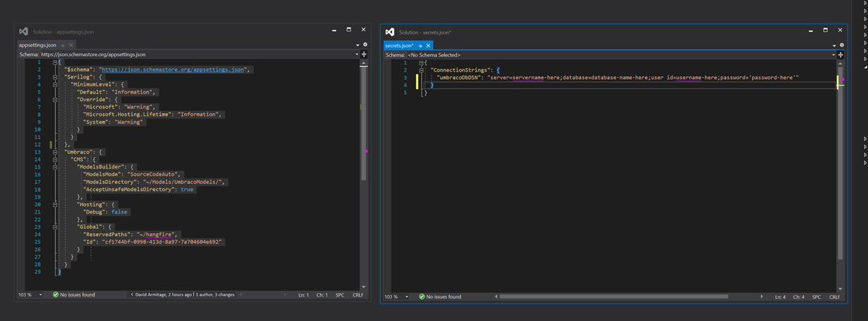This screenshot has width=868, height=321.
Task: Click the horizontal scroll right arrow in appsettings.json editor
Action: [285, 295]
